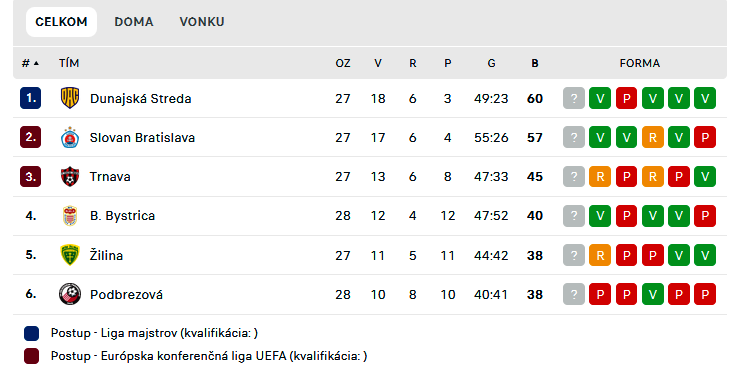This screenshot has width=731, height=368.
Task: Open the Podbrezová team name link
Action: 126,294
